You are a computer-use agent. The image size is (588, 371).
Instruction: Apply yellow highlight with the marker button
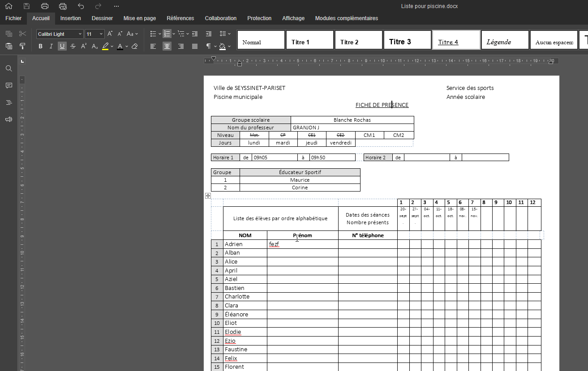click(x=105, y=46)
